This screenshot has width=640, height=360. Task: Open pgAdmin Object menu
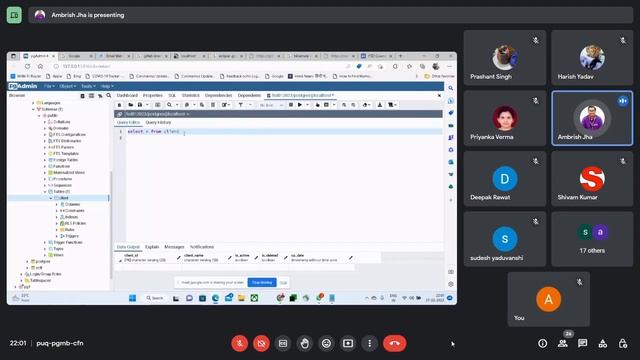pos(68,86)
